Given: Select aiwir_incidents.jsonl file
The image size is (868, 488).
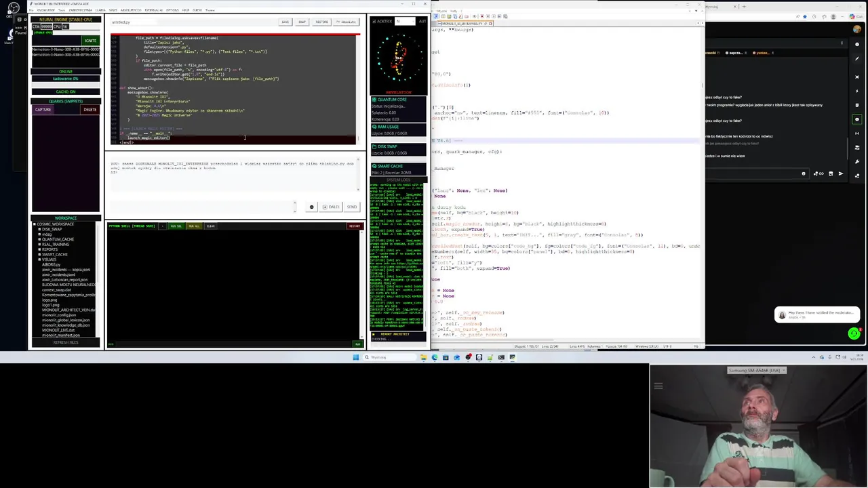Looking at the screenshot, I should [x=58, y=274].
